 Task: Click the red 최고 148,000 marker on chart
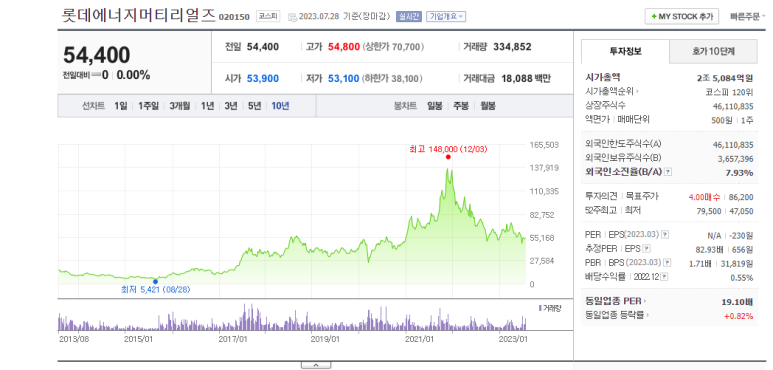[x=448, y=157]
